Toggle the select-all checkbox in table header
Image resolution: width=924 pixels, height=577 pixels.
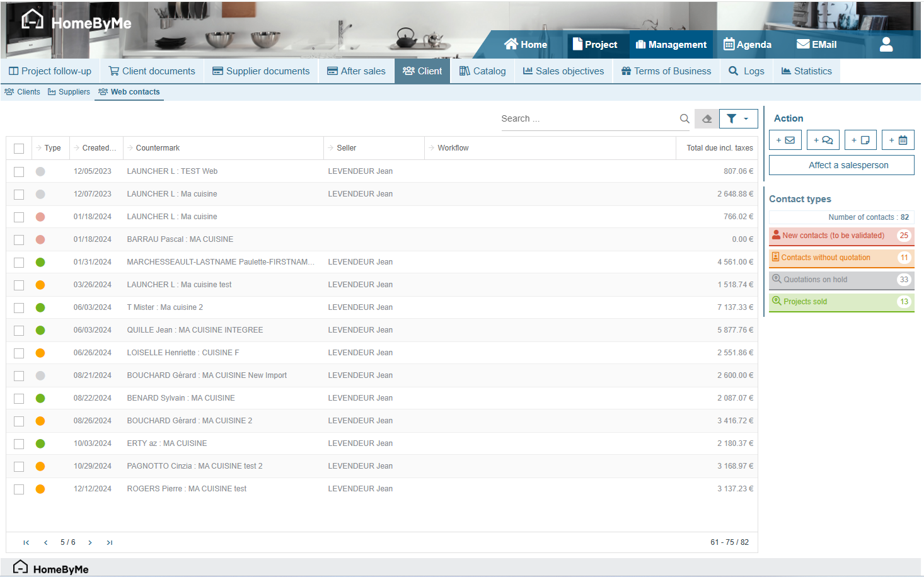click(19, 149)
